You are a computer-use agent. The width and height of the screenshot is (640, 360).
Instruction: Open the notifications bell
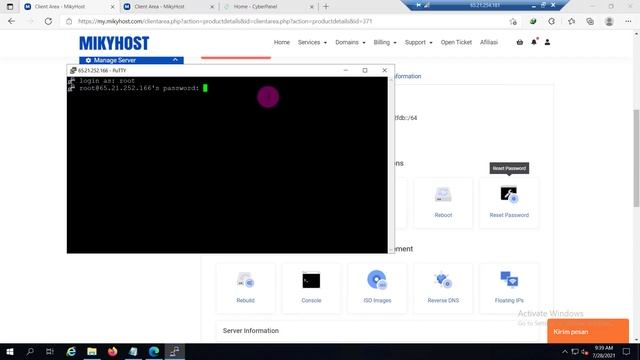tap(534, 42)
